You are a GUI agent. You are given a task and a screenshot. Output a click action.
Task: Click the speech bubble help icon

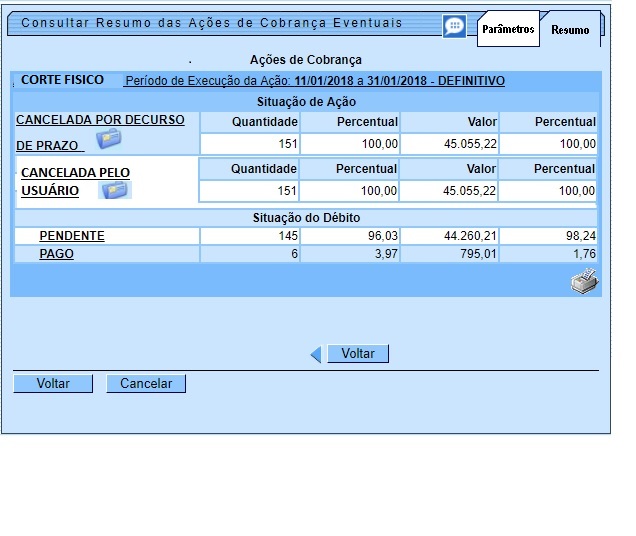click(x=454, y=26)
